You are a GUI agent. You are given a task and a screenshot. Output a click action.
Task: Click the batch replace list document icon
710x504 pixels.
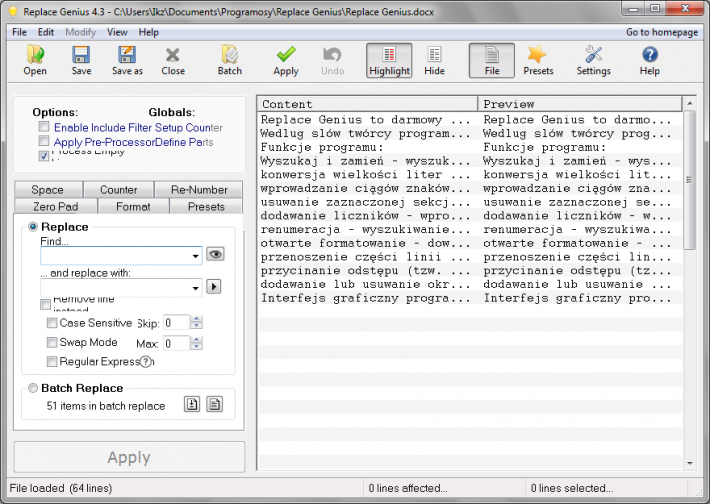pyautogui.click(x=215, y=404)
